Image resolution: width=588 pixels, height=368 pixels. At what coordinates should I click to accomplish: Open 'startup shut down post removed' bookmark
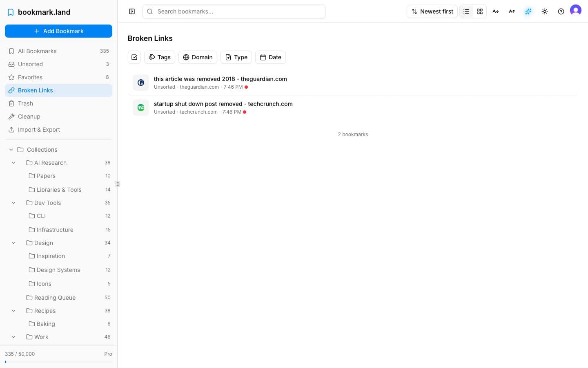pyautogui.click(x=223, y=104)
